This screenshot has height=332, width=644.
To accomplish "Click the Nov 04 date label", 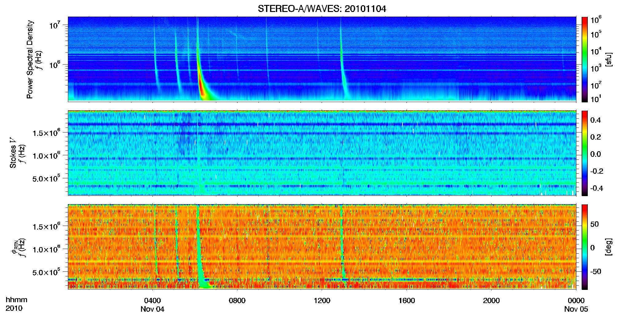I will 152,309.
